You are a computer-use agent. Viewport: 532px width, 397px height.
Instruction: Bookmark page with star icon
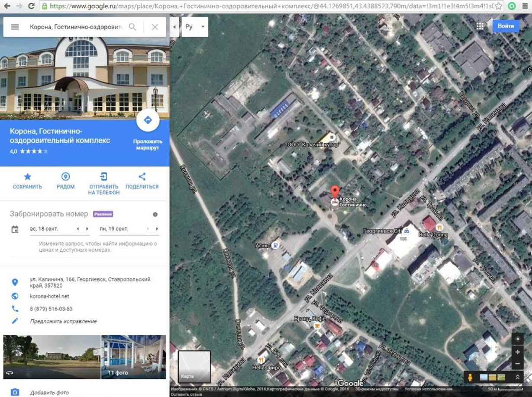[499, 6]
